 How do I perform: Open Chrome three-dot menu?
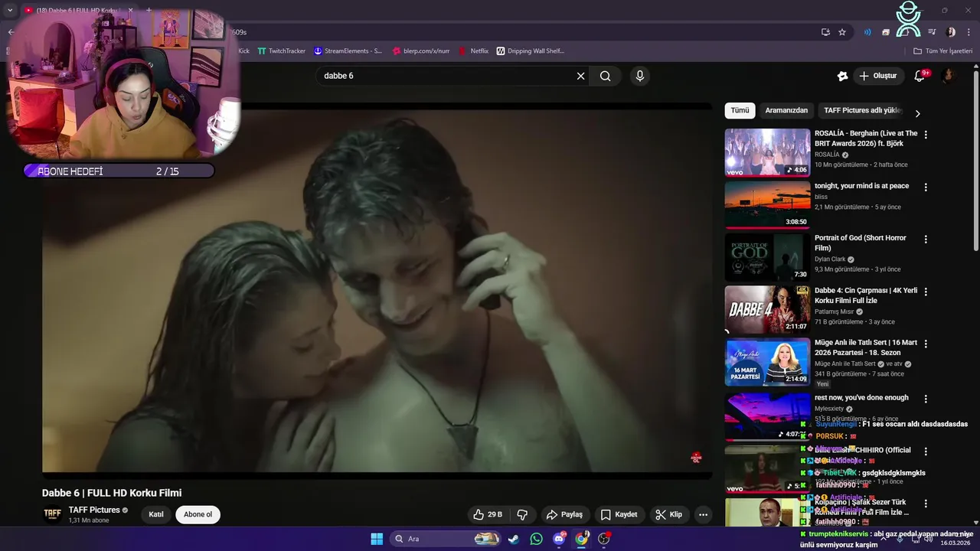[968, 32]
